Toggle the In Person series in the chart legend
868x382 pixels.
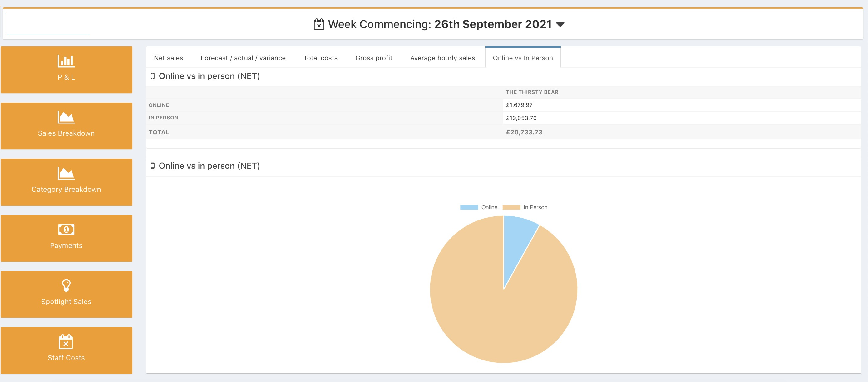525,207
